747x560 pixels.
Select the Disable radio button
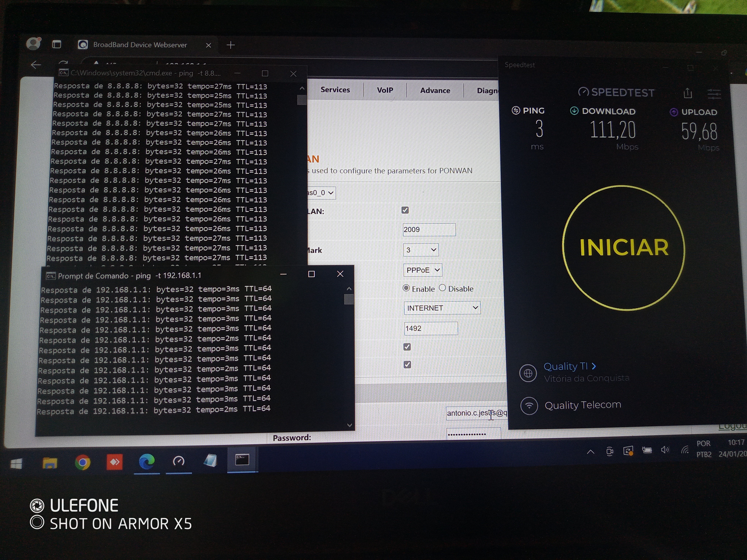tap(442, 288)
